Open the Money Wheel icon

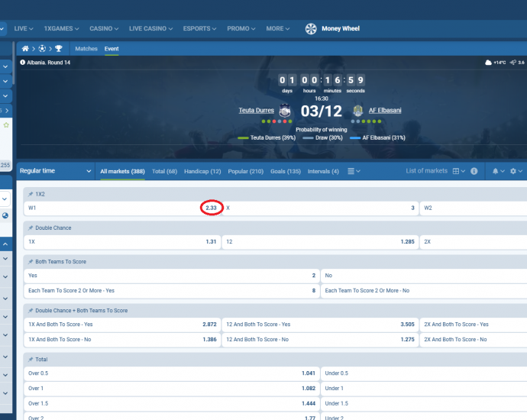[311, 28]
